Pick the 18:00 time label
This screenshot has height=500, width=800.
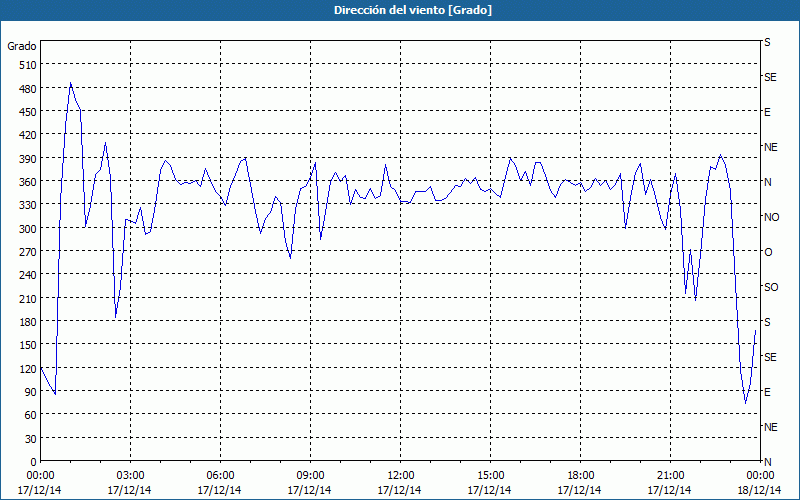580,476
